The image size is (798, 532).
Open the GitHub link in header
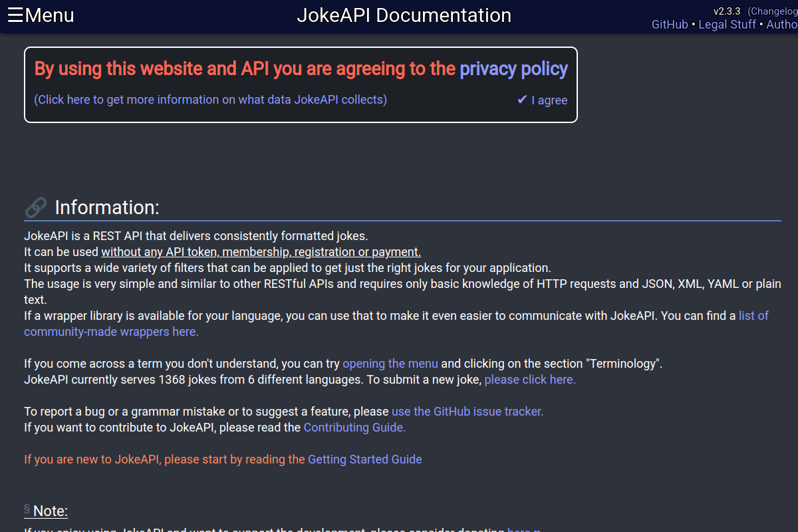[x=670, y=25]
